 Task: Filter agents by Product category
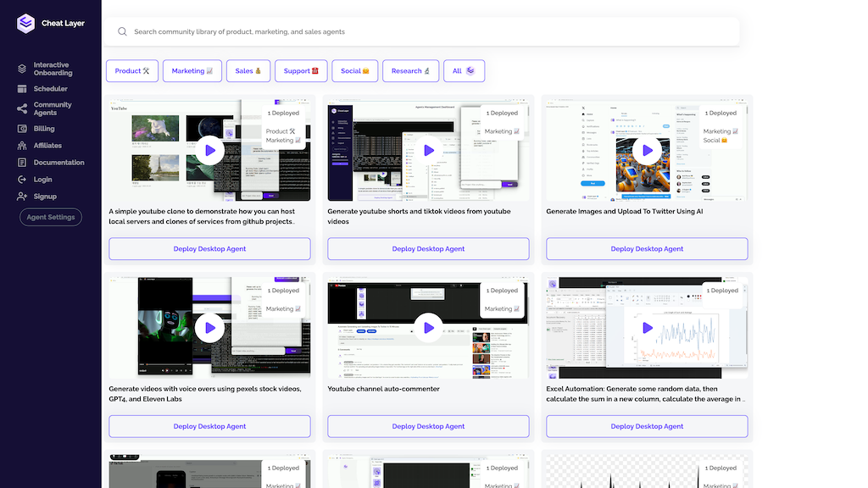tap(132, 71)
